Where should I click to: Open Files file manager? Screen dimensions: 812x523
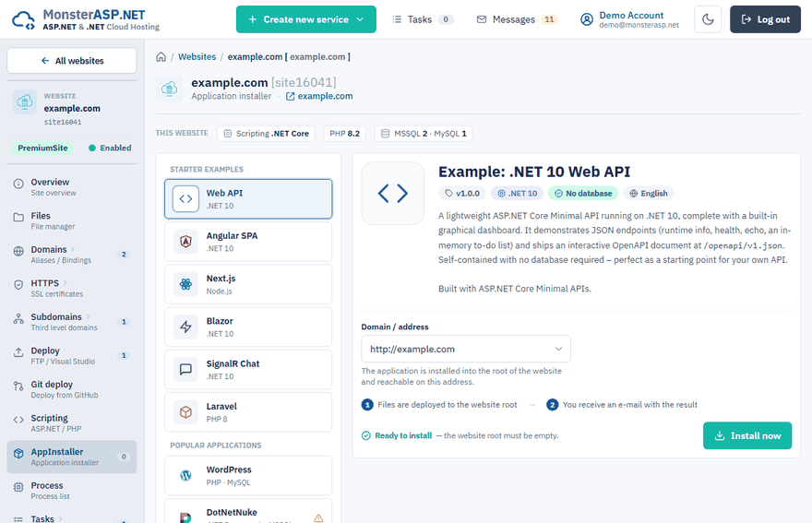(x=72, y=220)
